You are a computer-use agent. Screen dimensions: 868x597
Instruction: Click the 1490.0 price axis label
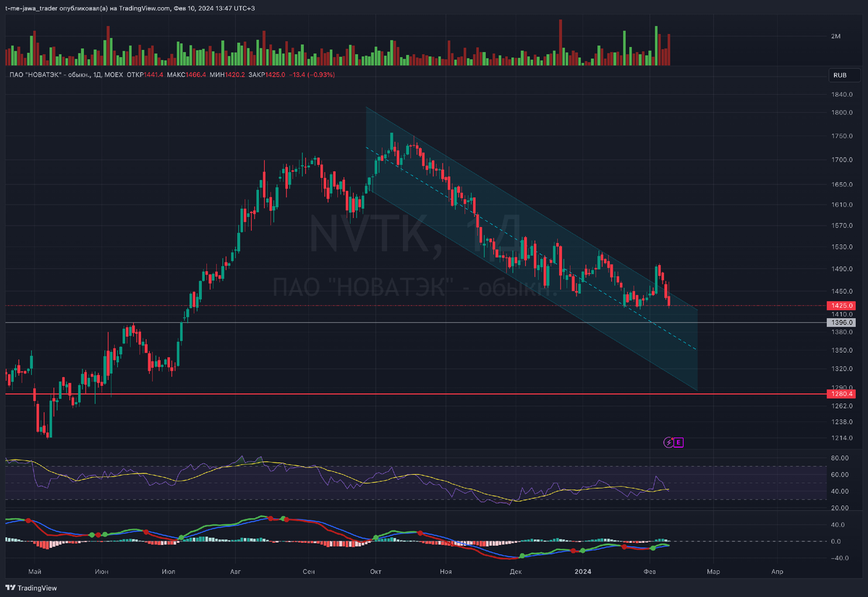coord(843,269)
